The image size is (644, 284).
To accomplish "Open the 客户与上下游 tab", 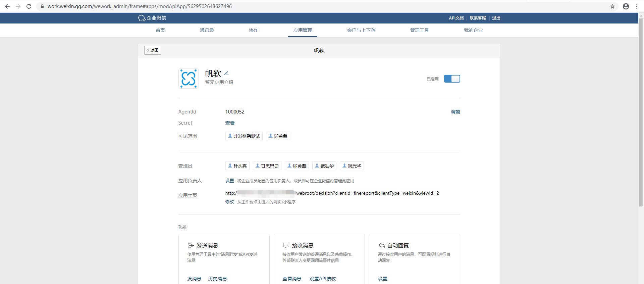I will [361, 30].
